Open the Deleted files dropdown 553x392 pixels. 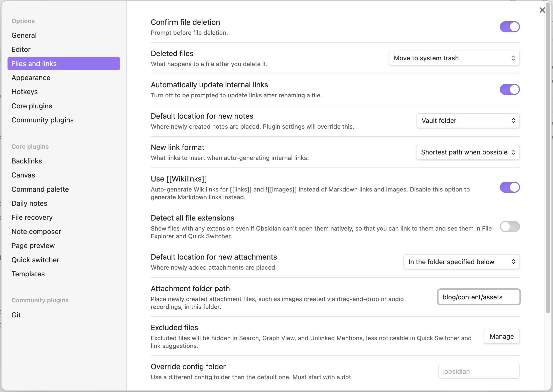click(454, 58)
